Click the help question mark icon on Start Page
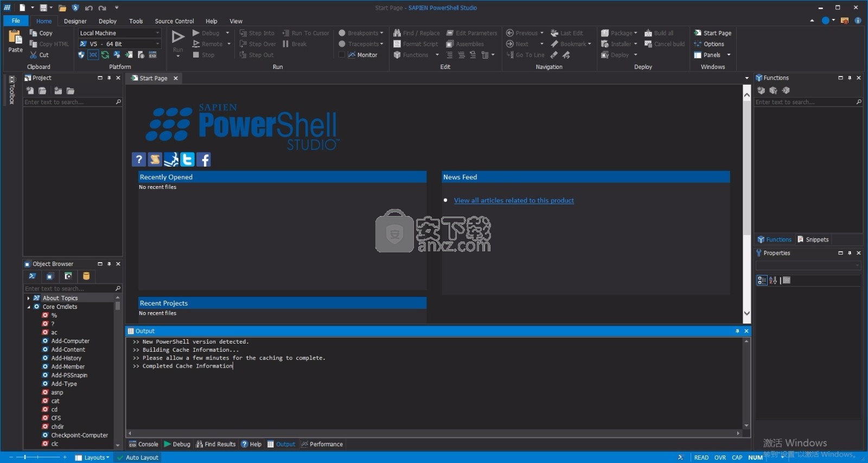This screenshot has width=868, height=463. click(139, 160)
